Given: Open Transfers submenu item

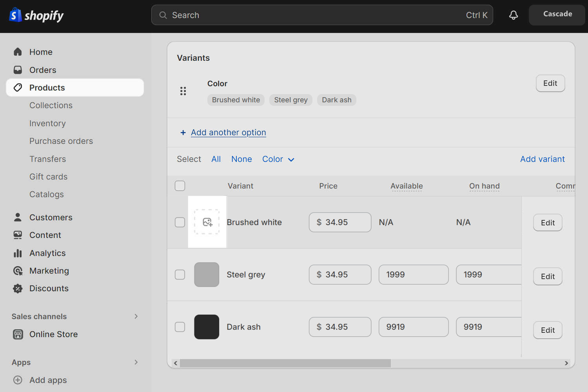Looking at the screenshot, I should (47, 159).
